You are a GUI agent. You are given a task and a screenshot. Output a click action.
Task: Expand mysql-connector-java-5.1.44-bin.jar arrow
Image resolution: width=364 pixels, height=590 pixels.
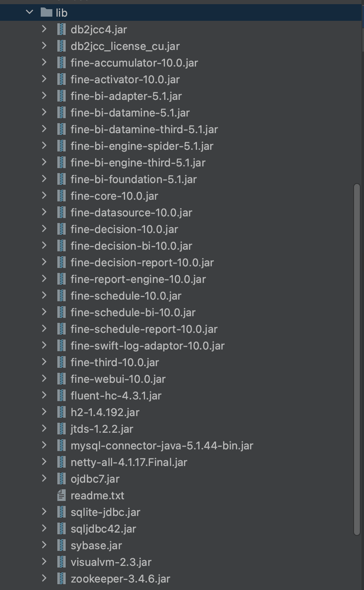44,445
